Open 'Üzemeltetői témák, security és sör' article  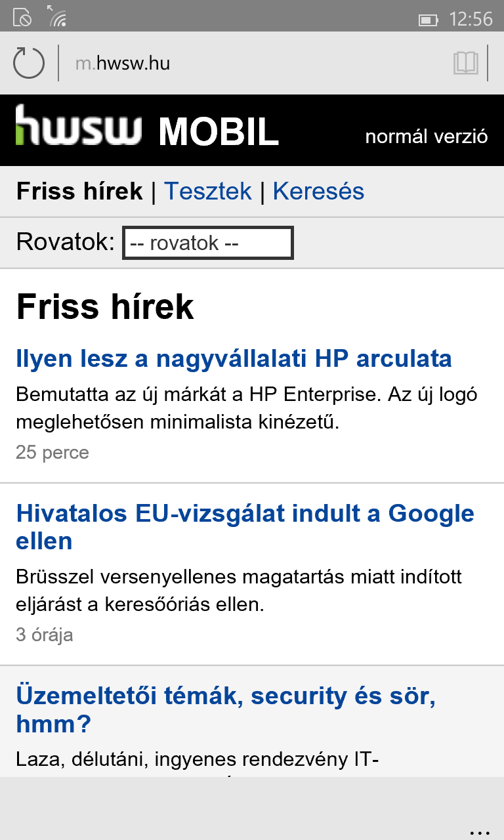point(226,710)
